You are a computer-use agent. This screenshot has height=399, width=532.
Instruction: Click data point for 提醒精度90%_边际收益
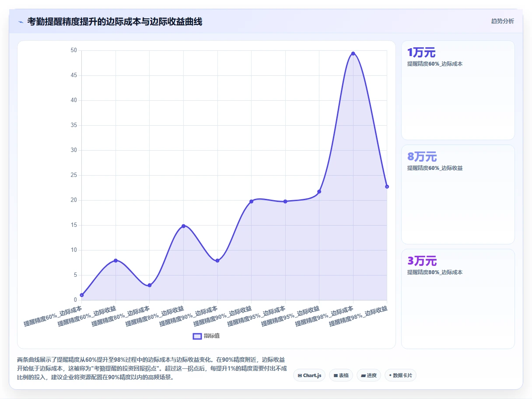click(251, 201)
